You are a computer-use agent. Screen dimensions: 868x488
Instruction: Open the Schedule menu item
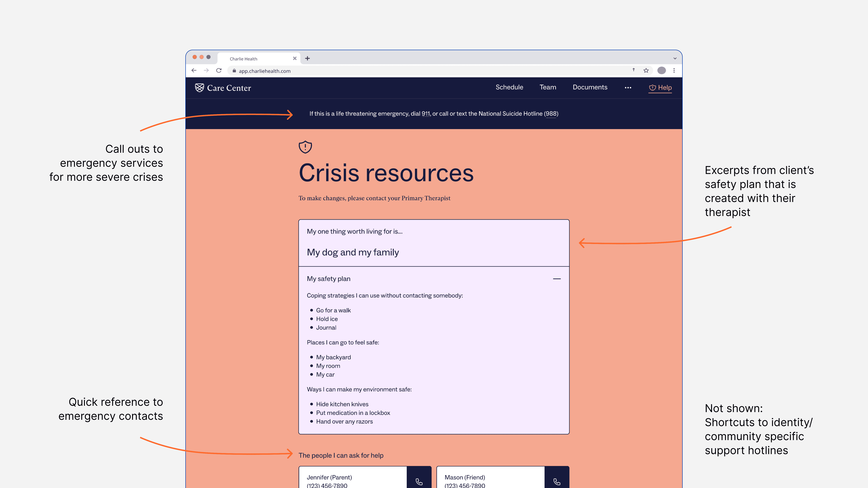click(x=509, y=87)
